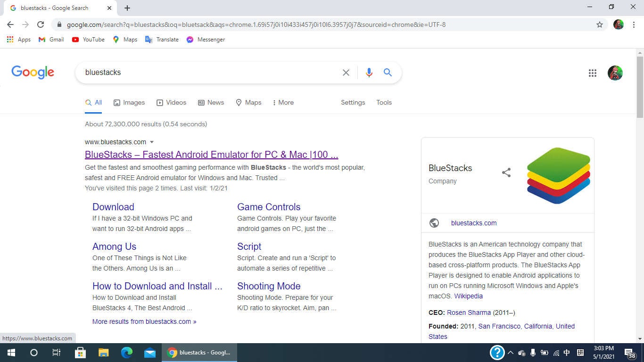The height and width of the screenshot is (362, 644).
Task: Bookmark this page with the star icon
Action: pyautogui.click(x=599, y=25)
